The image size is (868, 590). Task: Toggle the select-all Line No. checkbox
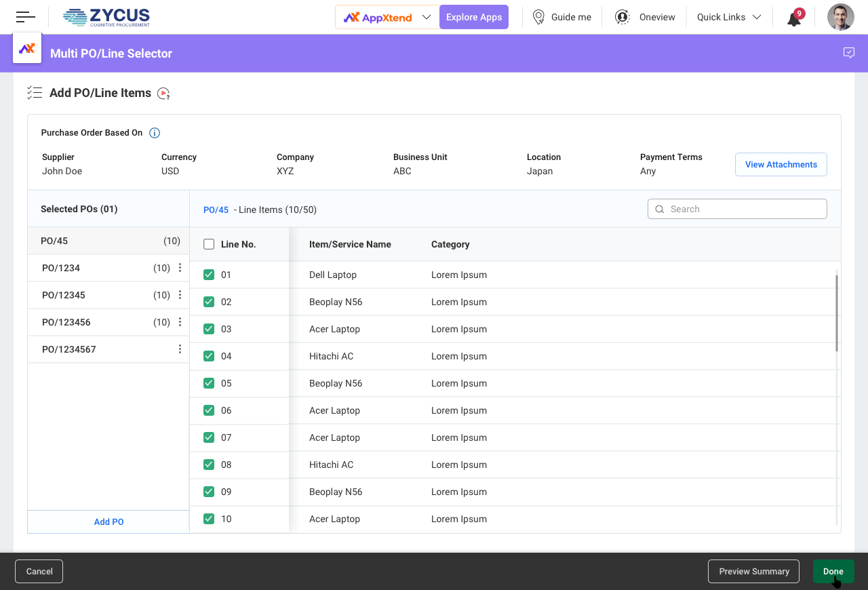[209, 244]
